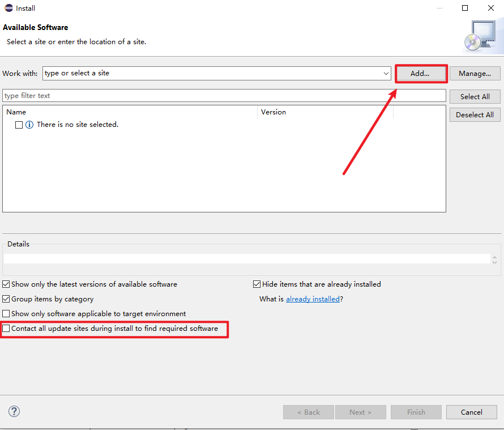Enable Contact all update sites during install
Viewport: 504px width, 430px height.
[x=6, y=329]
